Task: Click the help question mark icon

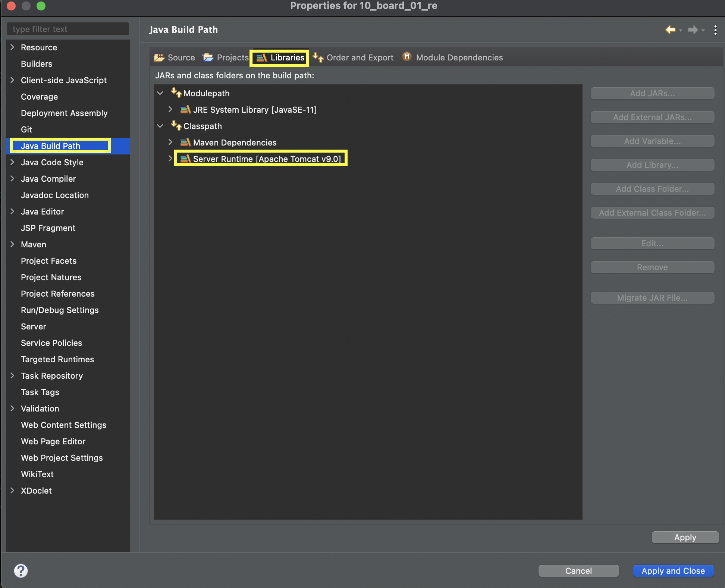Action: pos(21,570)
